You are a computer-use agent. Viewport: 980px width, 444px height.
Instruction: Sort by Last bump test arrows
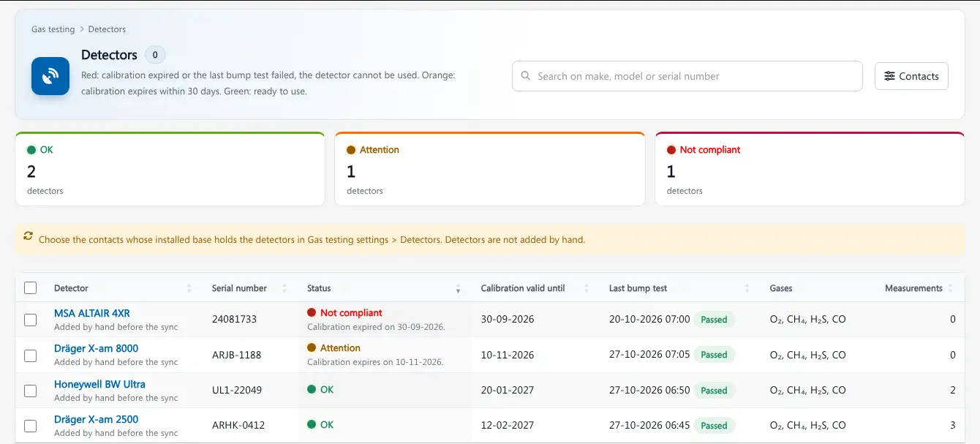[x=747, y=288]
